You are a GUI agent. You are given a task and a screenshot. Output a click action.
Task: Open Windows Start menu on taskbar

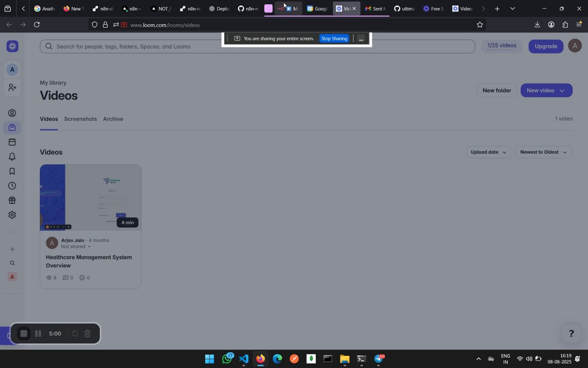click(209, 359)
